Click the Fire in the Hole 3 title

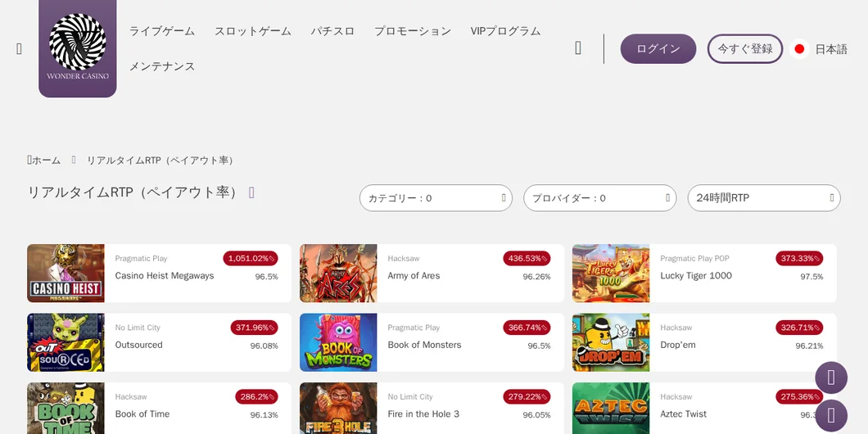point(423,414)
